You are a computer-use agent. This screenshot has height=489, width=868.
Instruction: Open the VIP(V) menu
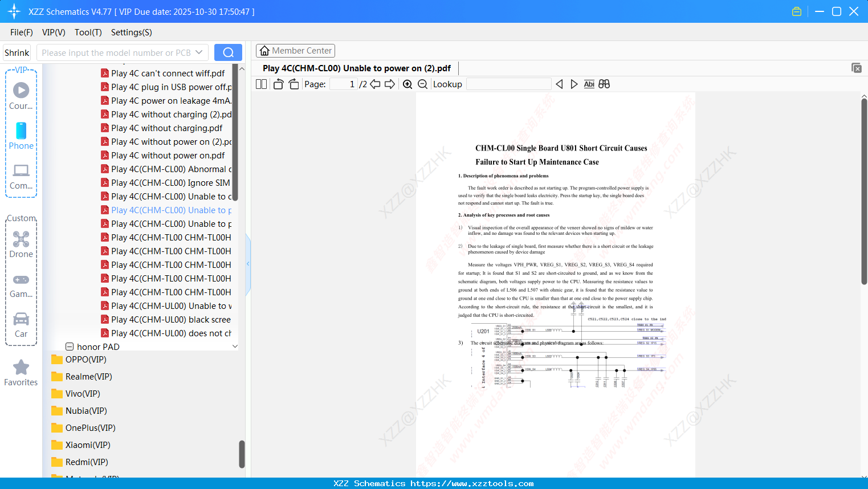pyautogui.click(x=54, y=32)
